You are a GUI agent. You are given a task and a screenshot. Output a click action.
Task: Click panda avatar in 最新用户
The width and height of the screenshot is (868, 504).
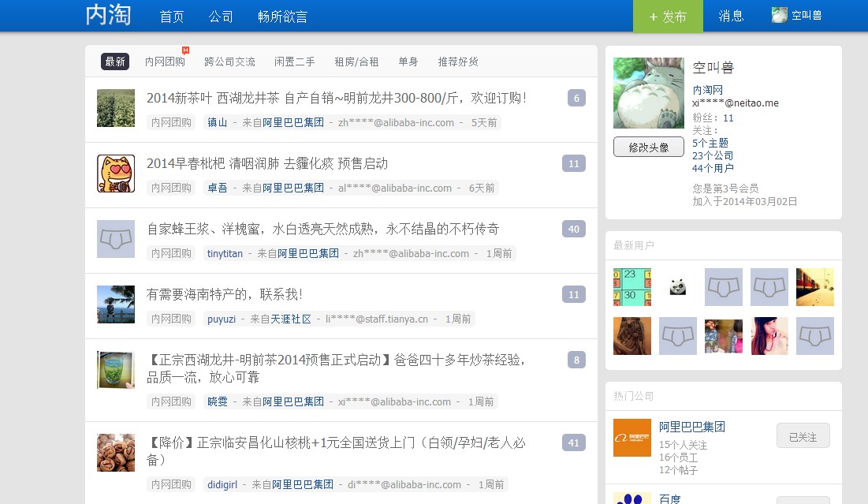coord(678,287)
